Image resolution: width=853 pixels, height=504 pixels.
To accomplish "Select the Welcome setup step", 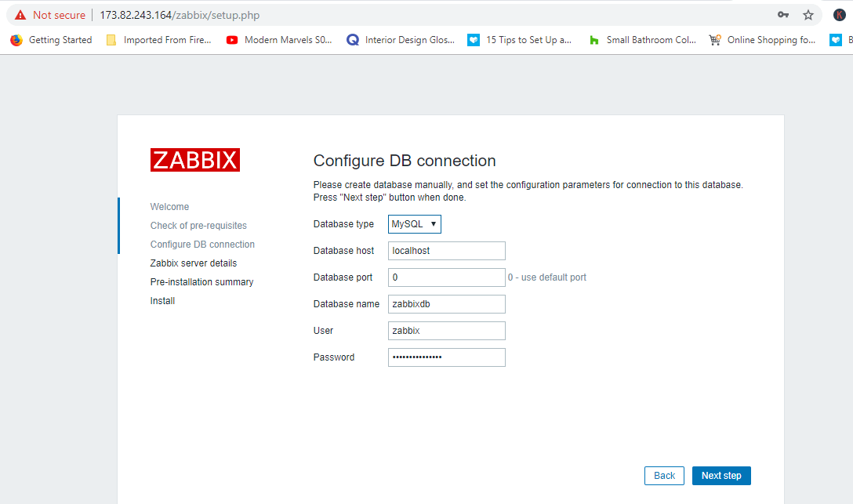I will pos(169,207).
